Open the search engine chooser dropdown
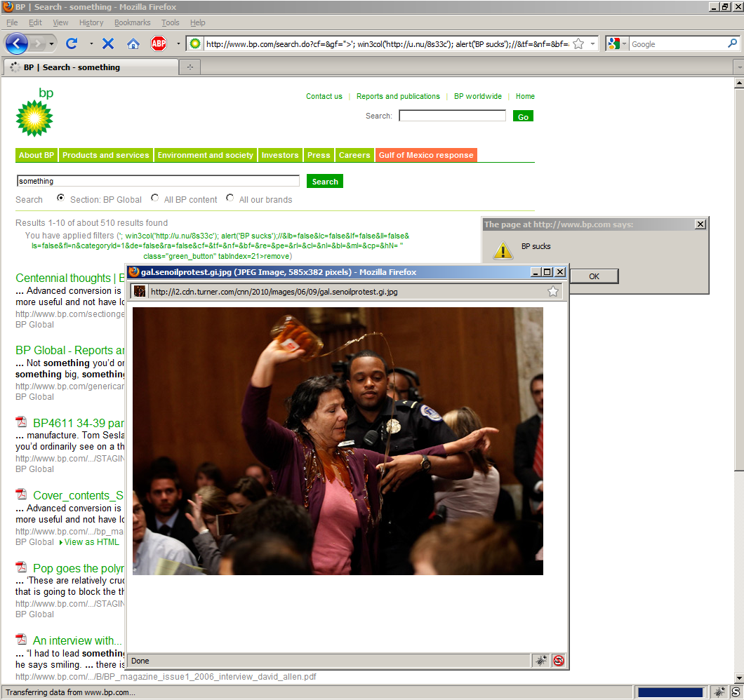 pyautogui.click(x=624, y=44)
